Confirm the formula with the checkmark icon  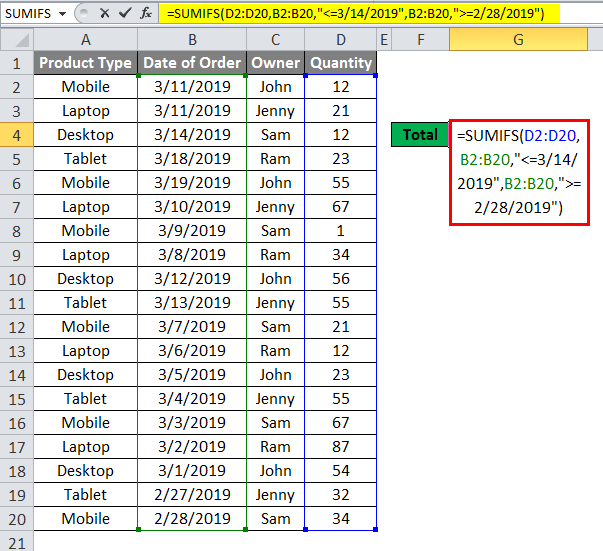(125, 13)
